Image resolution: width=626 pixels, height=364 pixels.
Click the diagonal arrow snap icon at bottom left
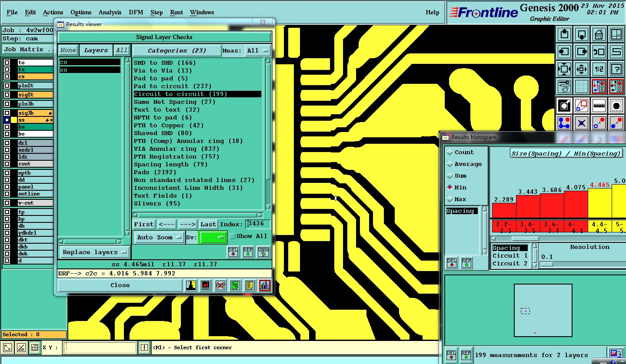point(8,347)
